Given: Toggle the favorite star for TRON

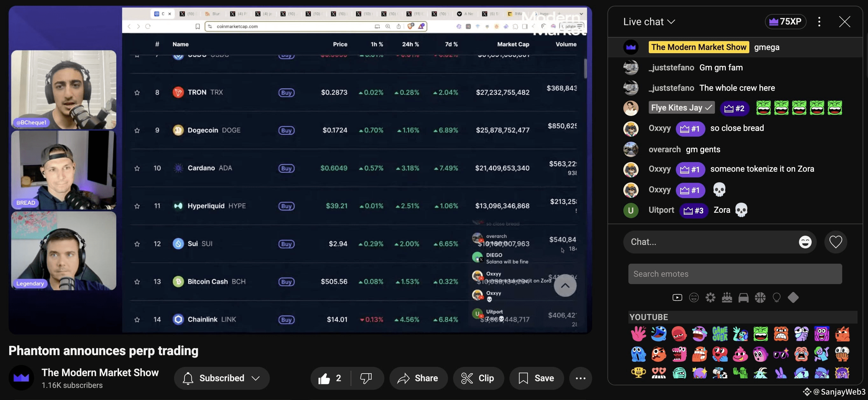Looking at the screenshot, I should pyautogui.click(x=137, y=92).
